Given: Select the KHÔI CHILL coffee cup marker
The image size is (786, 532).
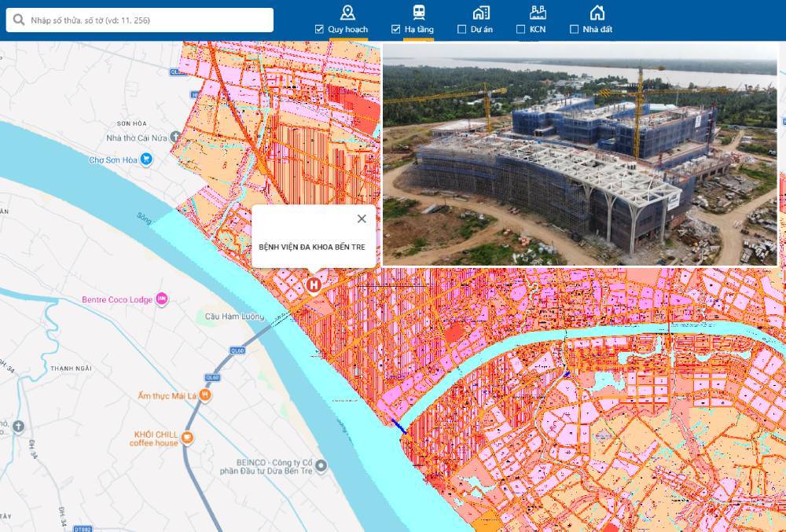Looking at the screenshot, I should tap(187, 438).
